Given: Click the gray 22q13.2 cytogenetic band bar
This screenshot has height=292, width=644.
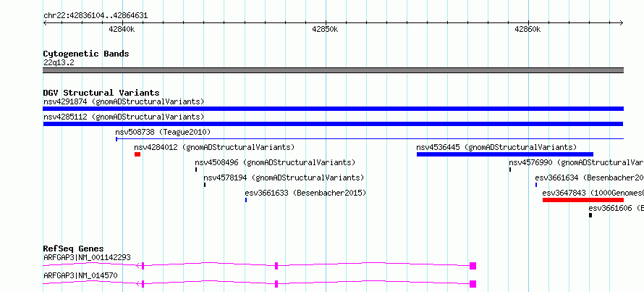Looking at the screenshot, I should tap(333, 70).
